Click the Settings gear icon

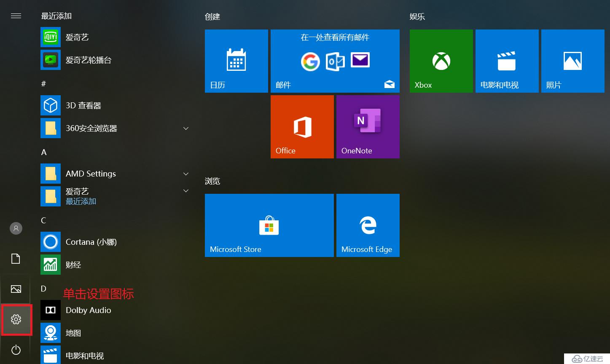coord(16,319)
